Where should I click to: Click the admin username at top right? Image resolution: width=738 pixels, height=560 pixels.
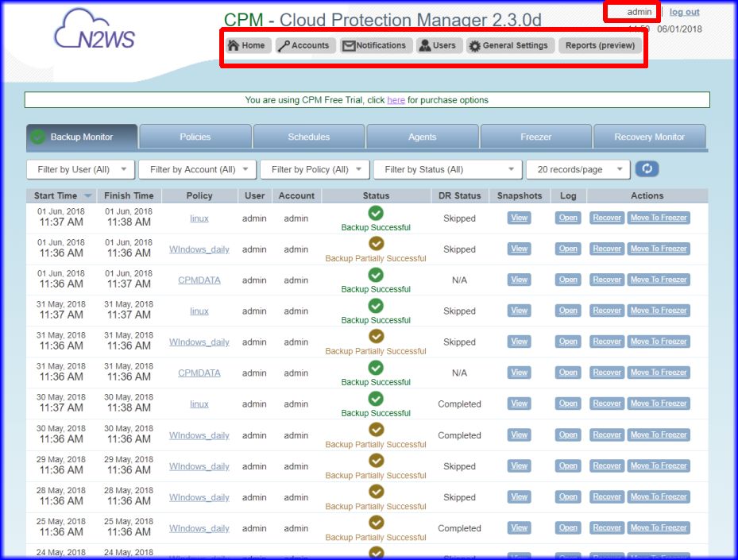click(x=639, y=12)
